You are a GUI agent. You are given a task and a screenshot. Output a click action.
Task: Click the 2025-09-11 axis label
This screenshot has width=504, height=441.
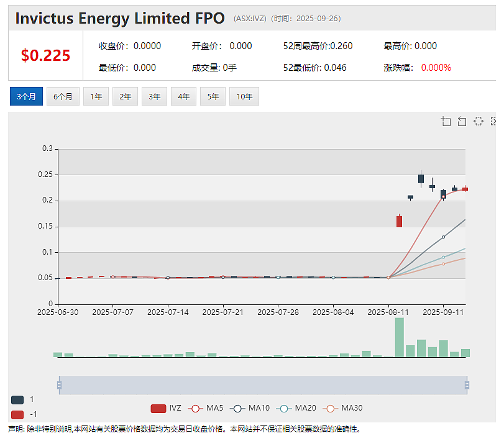pyautogui.click(x=443, y=312)
